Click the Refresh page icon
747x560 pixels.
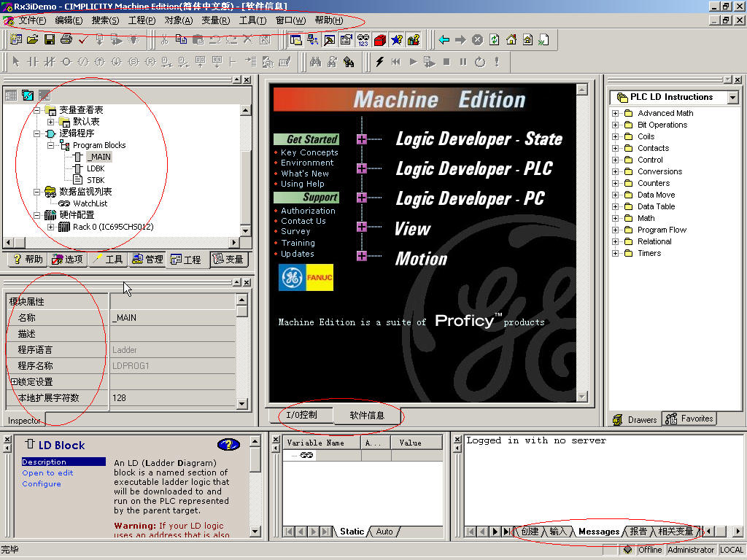494,39
